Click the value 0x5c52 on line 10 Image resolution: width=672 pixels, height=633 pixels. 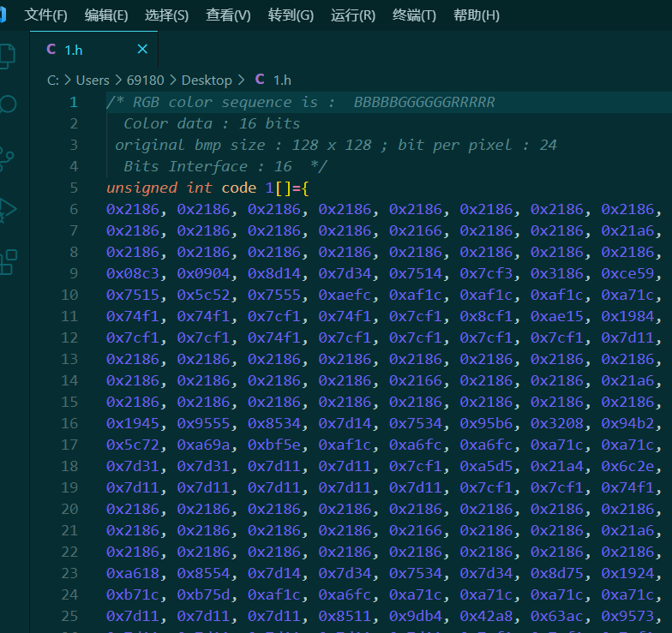pos(203,295)
